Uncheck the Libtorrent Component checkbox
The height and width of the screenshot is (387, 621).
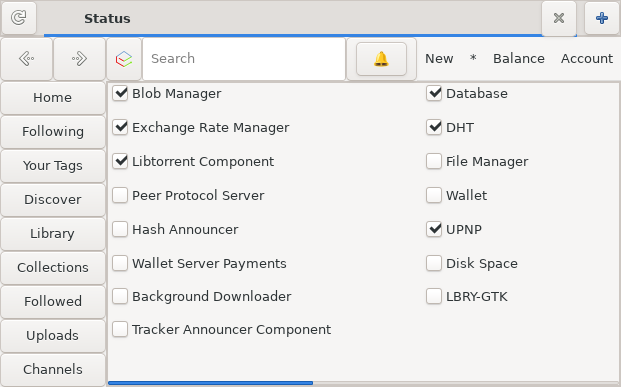(120, 161)
